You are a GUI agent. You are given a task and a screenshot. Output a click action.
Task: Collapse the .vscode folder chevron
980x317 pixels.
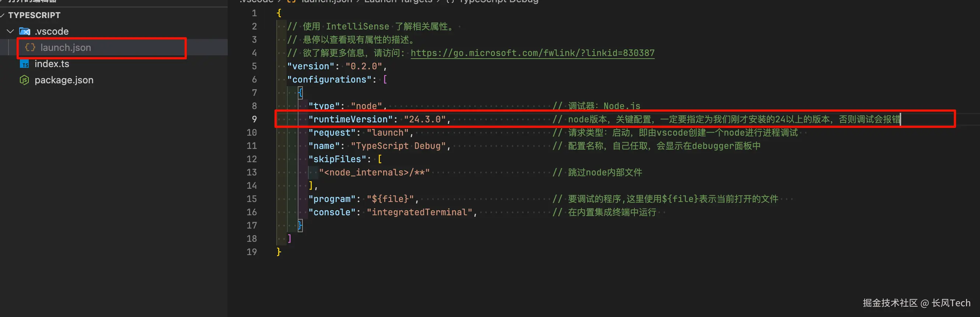click(x=11, y=31)
